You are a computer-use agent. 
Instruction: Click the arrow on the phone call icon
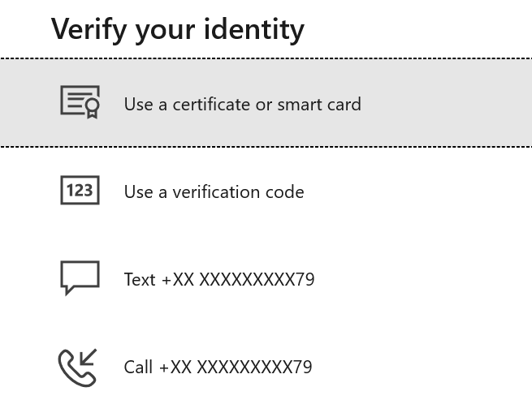87,358
